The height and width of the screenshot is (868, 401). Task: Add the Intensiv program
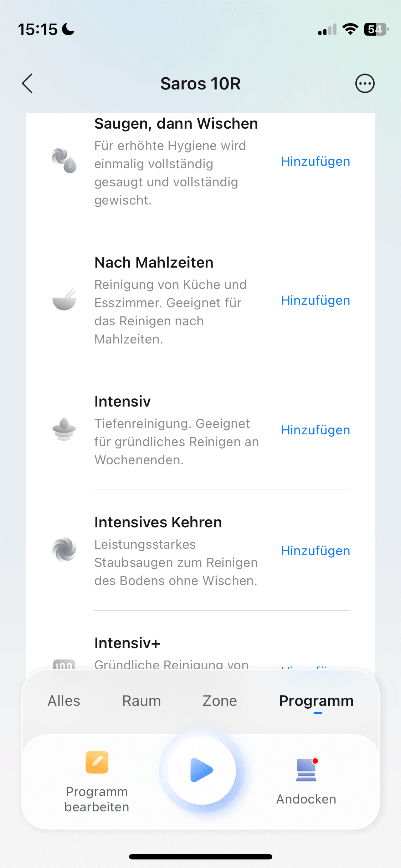[315, 430]
